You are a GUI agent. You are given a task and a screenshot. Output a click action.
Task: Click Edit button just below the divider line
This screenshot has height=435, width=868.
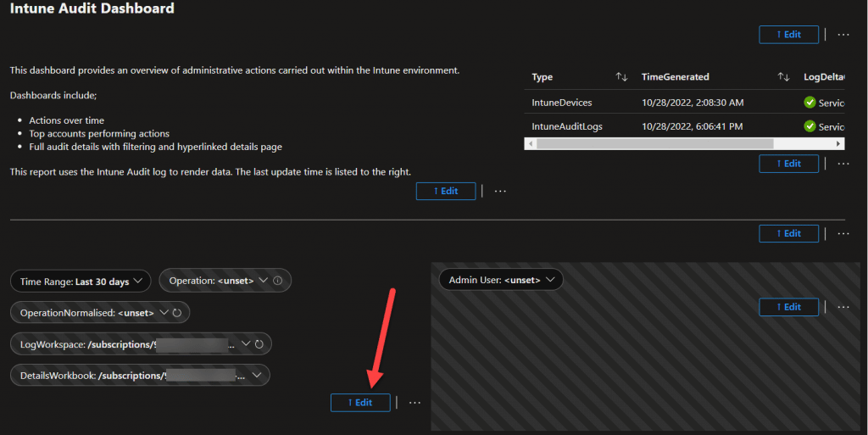pos(789,233)
